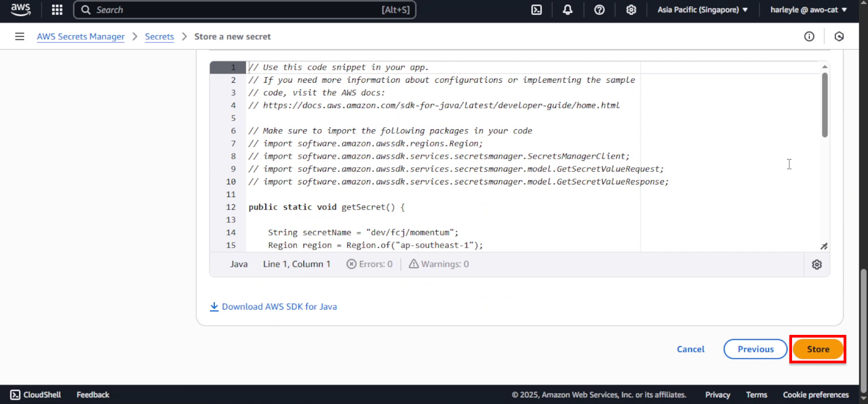Open Cookie preferences in footer
The height and width of the screenshot is (404, 868).
816,395
